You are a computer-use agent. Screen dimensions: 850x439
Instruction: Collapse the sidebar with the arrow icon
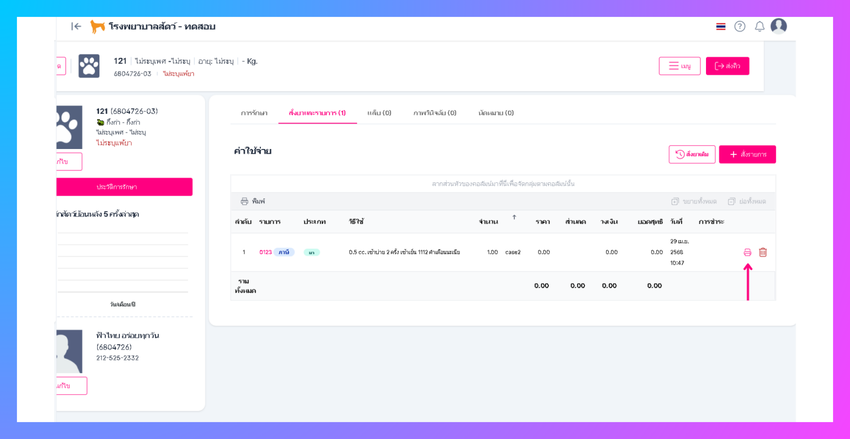[76, 26]
